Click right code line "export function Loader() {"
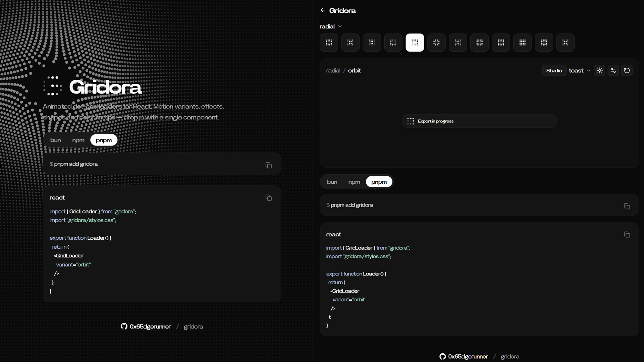Viewport: 644px width, 362px height. pos(356,274)
